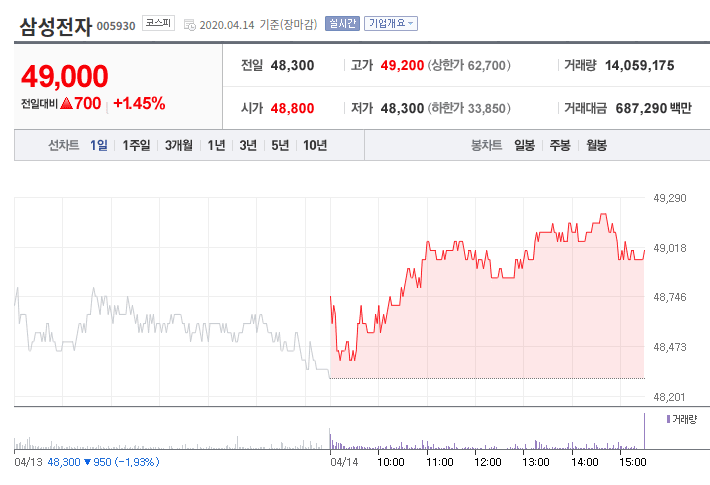Open the 월봉 monthly candle chart
This screenshot has width=710, height=485.
pos(596,145)
